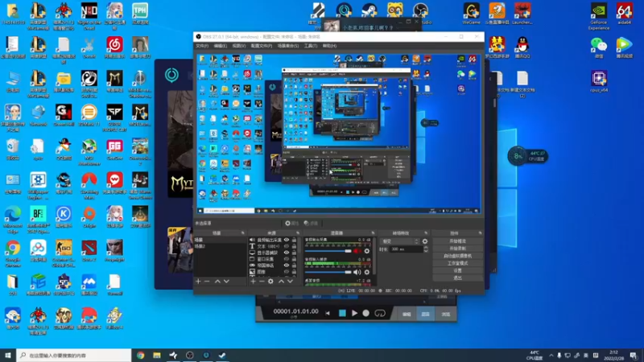Pop out the Scenes dock panel
644x362 pixels.
243,233
